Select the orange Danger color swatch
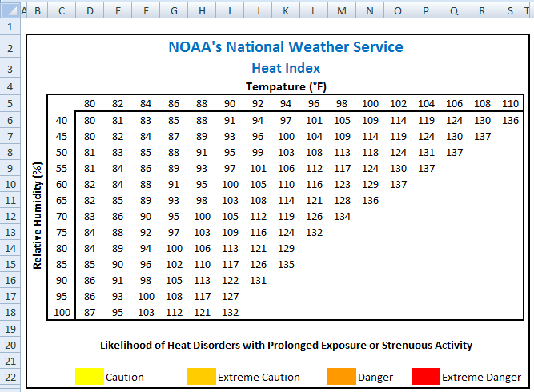The height and width of the screenshot is (392, 534). [342, 376]
